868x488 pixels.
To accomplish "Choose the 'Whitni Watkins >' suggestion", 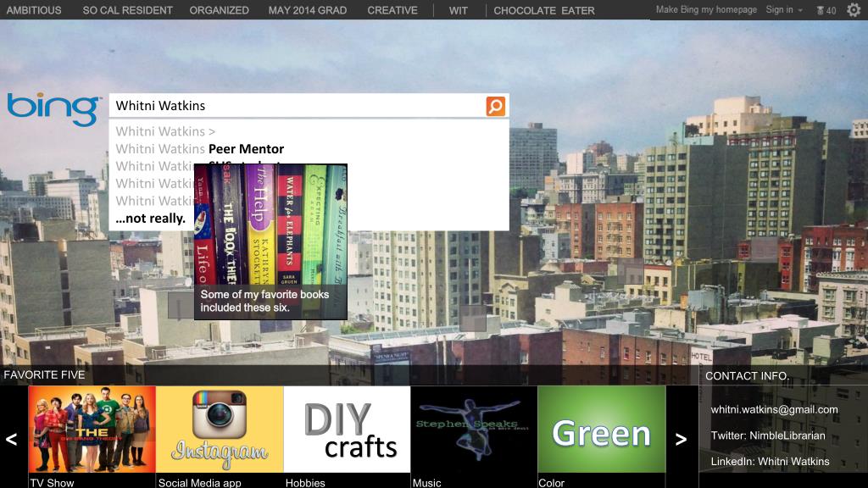I will coord(165,131).
